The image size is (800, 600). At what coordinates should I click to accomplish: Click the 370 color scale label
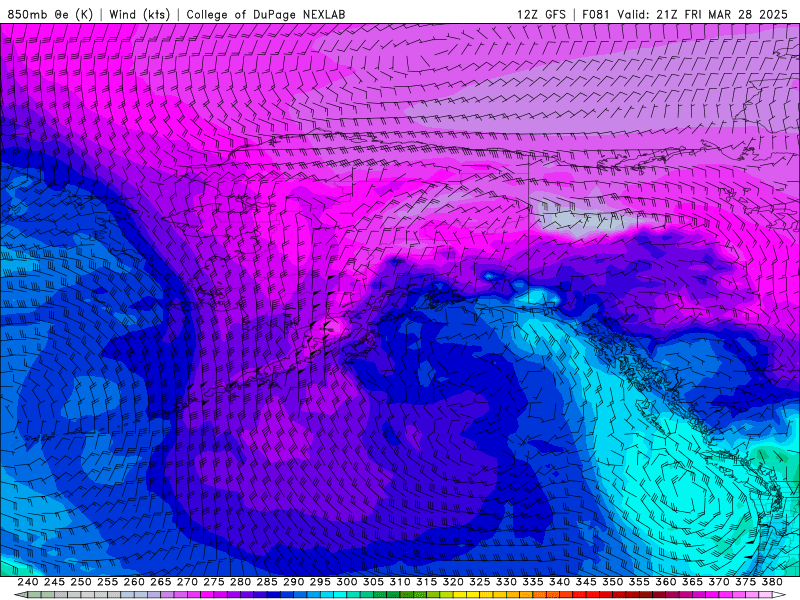[719, 582]
